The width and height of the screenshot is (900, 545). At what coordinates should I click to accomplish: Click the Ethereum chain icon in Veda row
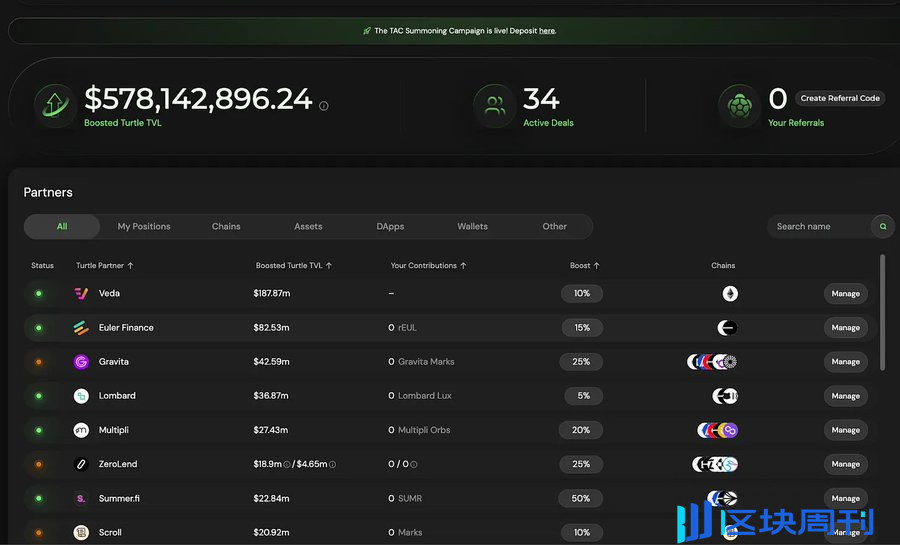[x=730, y=294]
